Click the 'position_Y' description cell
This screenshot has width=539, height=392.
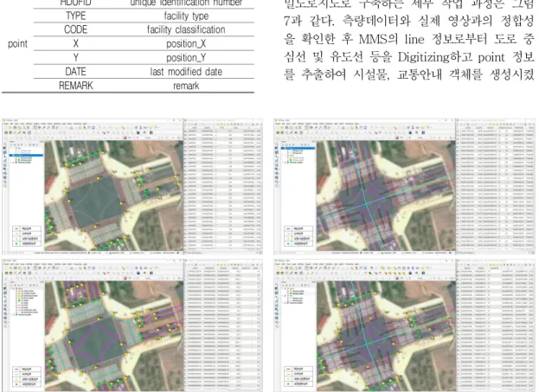pos(186,58)
